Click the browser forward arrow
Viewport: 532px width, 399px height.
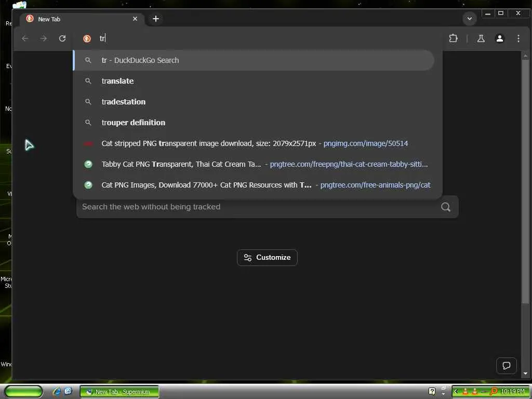point(44,38)
